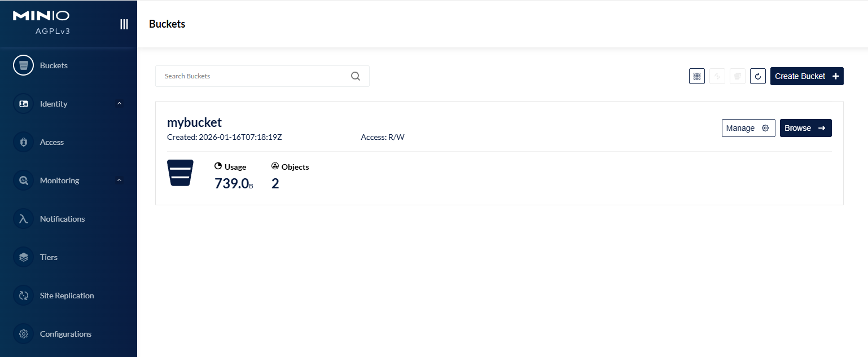
Task: Click the plus icon on Create Bucket
Action: pyautogui.click(x=836, y=76)
